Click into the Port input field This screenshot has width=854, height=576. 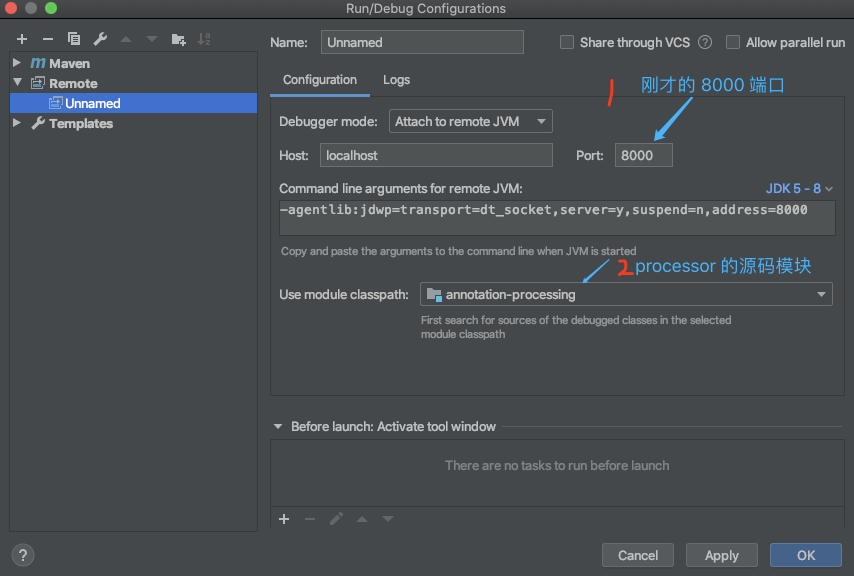coord(644,155)
